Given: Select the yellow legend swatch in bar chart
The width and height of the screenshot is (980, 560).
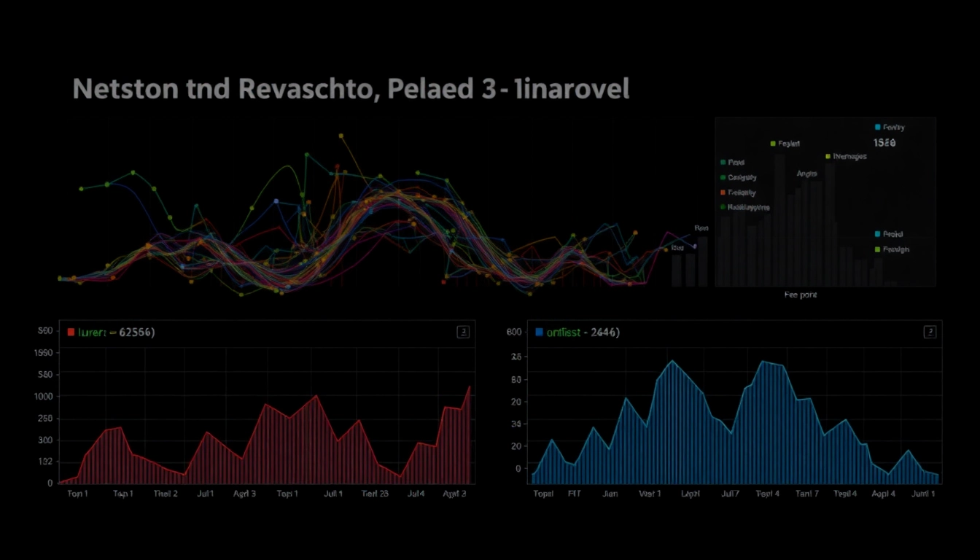Looking at the screenshot, I should pyautogui.click(x=828, y=156).
